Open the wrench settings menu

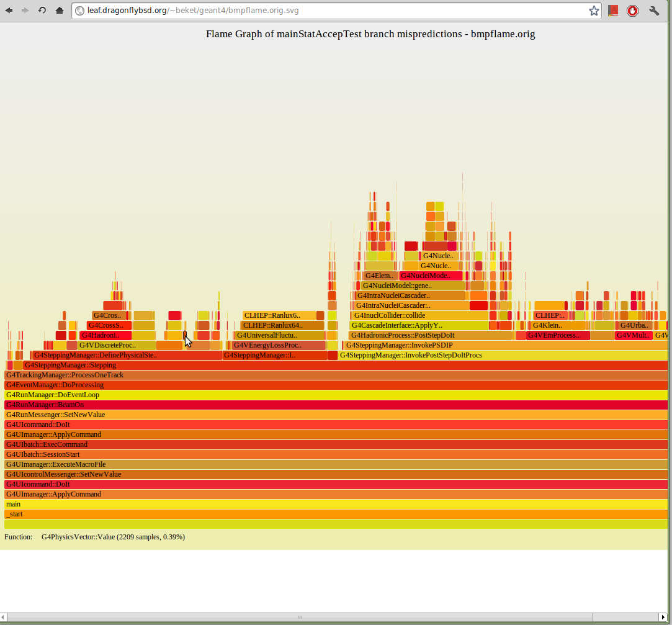pyautogui.click(x=654, y=11)
